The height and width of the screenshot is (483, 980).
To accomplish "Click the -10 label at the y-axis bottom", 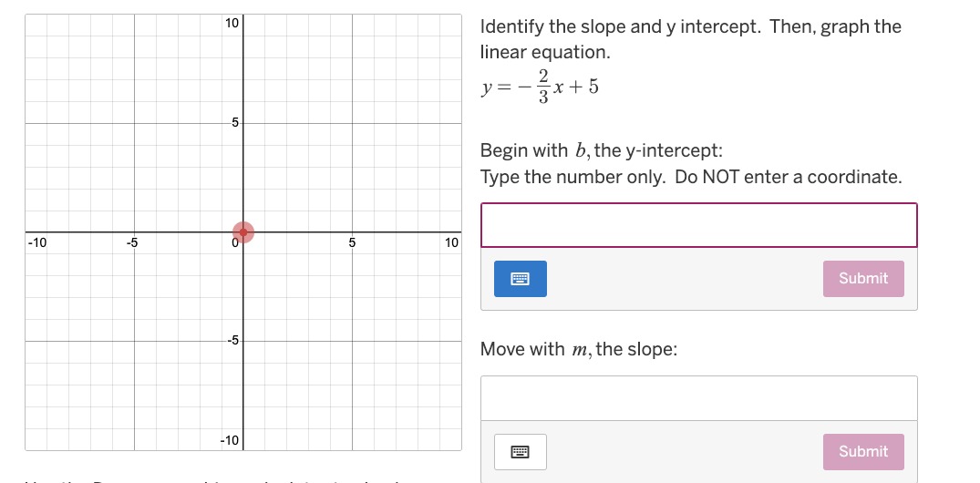I will click(230, 440).
